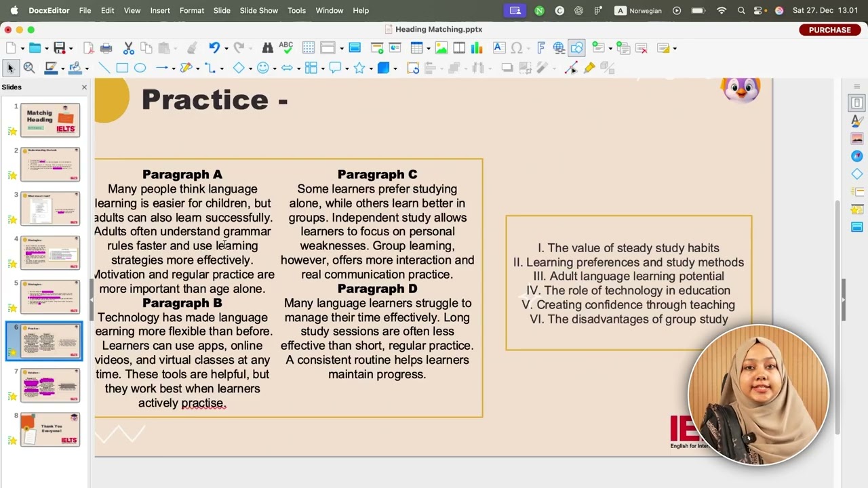Click the Duplicate Slide icon
This screenshot has width=868, height=488.
624,48
